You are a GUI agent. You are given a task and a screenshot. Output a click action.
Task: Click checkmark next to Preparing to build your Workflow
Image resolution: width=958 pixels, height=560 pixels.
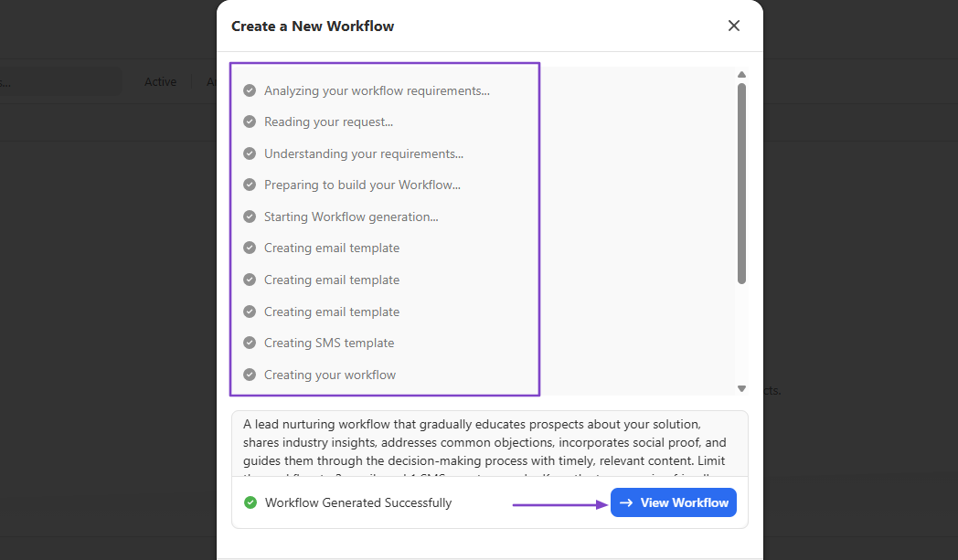click(x=250, y=185)
